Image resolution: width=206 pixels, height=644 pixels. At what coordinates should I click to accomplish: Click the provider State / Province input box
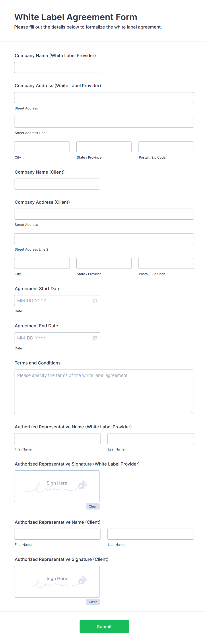tap(104, 147)
